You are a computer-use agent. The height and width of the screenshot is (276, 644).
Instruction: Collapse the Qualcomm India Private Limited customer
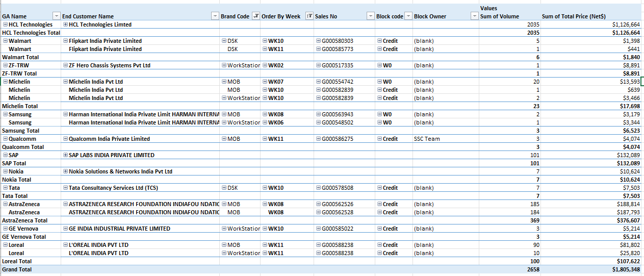point(65,139)
